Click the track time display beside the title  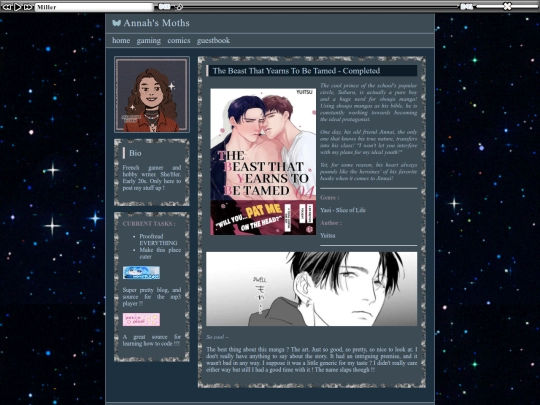click(164, 7)
